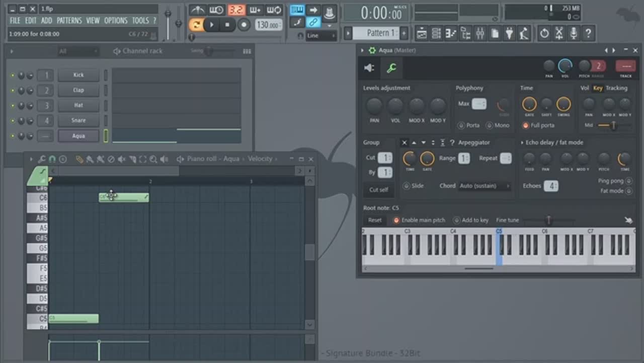Screen dimensions: 644x363
Task: Select the draw pencil tool in piano roll
Action: coord(79,159)
